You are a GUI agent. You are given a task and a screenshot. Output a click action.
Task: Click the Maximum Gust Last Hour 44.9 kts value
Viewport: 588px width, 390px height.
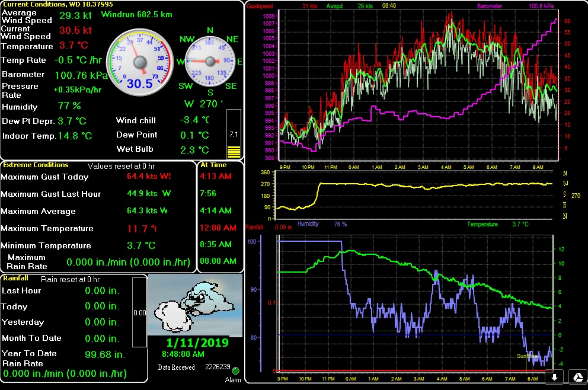click(x=149, y=193)
